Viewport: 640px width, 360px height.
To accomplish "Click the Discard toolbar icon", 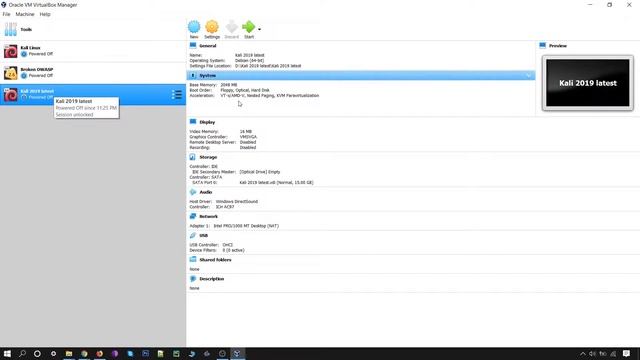I will (x=231, y=27).
